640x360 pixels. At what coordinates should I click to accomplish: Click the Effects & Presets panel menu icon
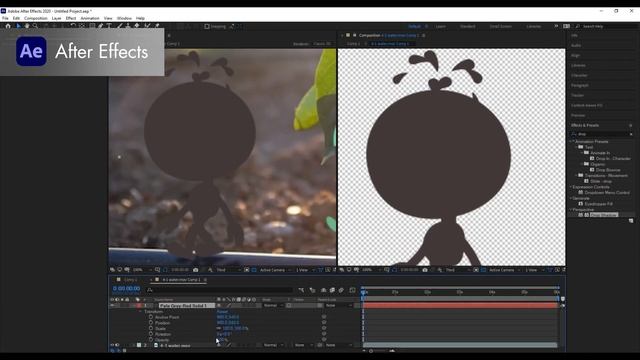pos(631,125)
